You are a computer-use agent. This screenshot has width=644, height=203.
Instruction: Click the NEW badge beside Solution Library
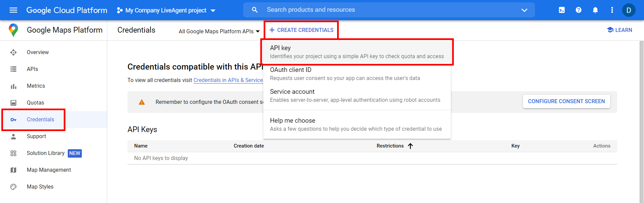pyautogui.click(x=75, y=153)
